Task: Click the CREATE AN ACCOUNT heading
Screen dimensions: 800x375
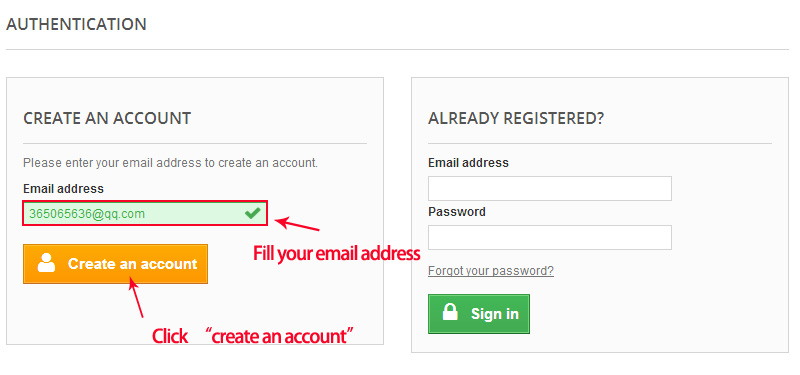Action: (x=107, y=118)
